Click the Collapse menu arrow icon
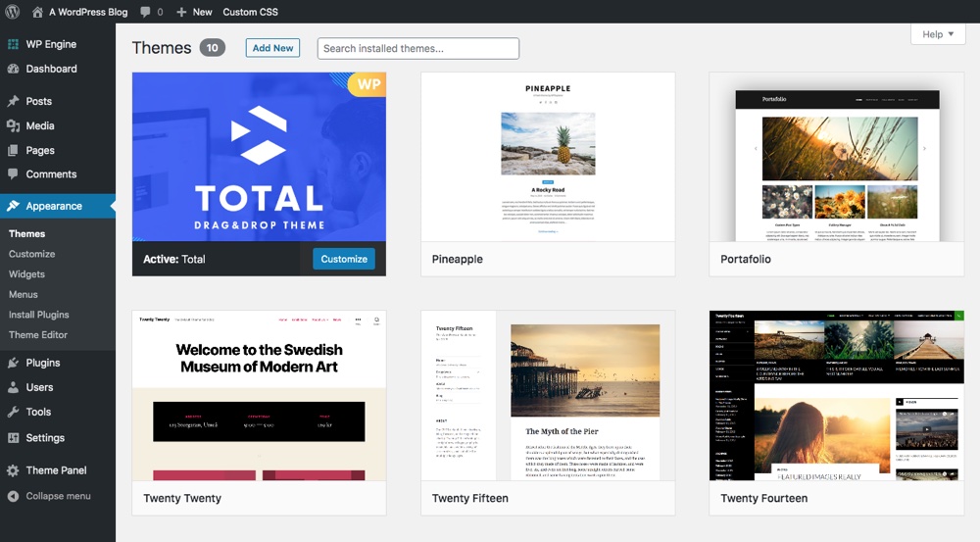 tap(13, 496)
